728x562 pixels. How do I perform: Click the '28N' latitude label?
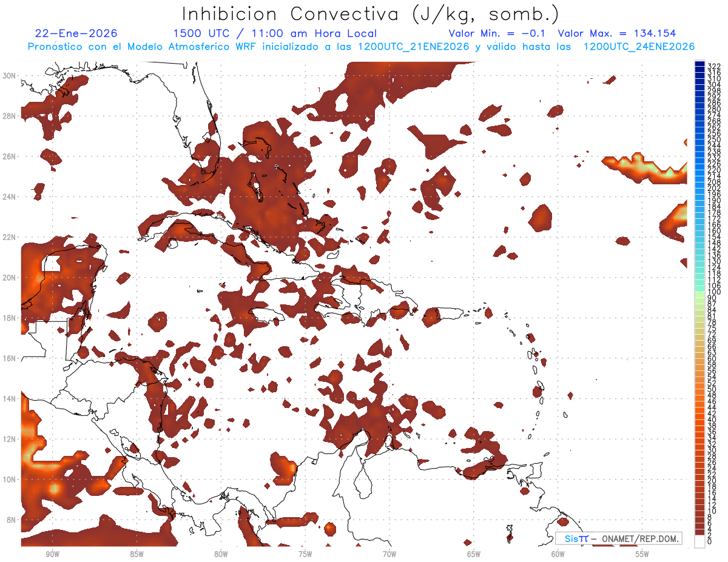pos(10,116)
